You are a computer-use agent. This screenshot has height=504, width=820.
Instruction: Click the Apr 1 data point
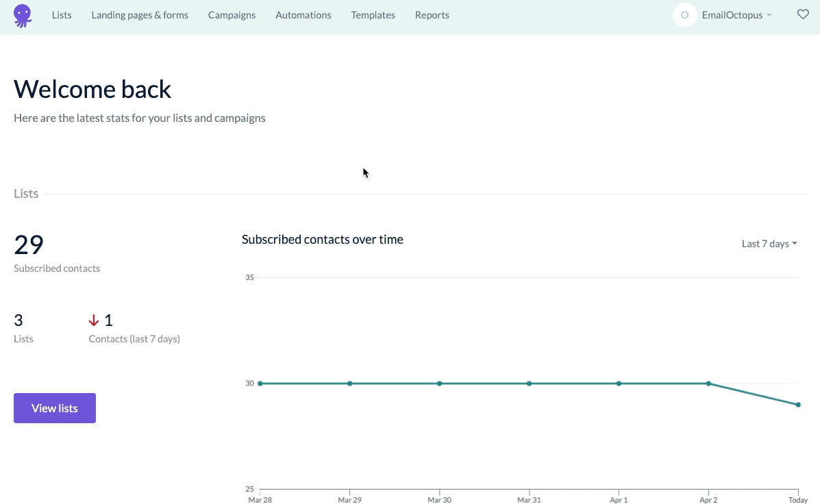[619, 383]
